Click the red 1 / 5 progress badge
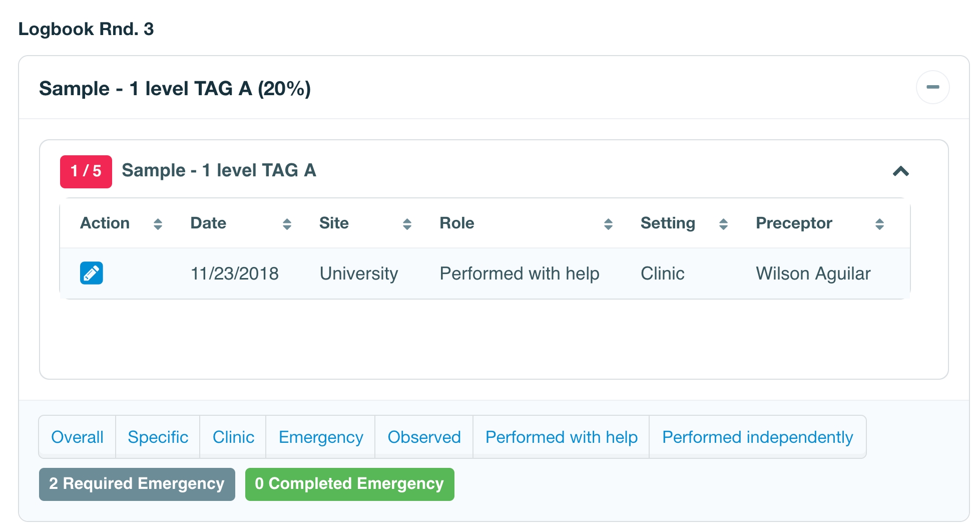This screenshot has height=532, width=980. click(86, 171)
